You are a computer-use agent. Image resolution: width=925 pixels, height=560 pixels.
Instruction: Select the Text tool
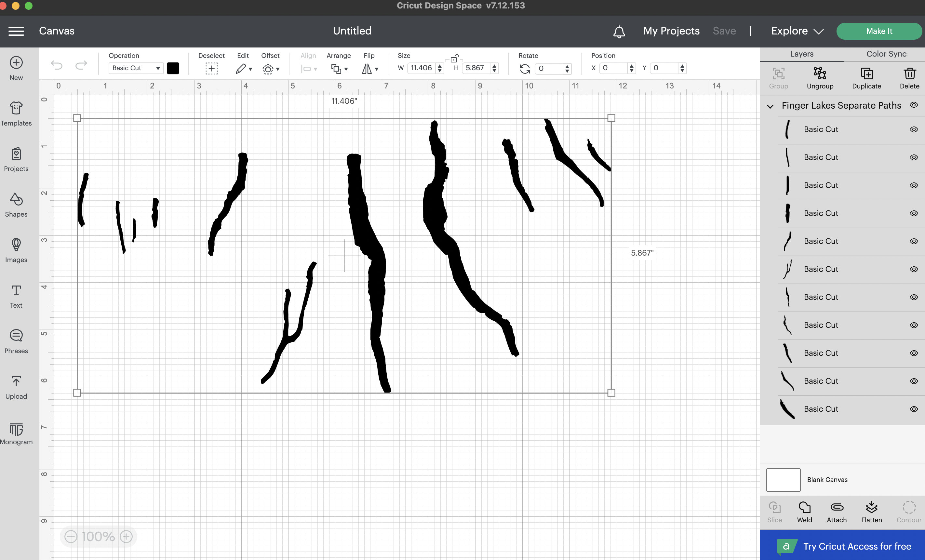click(x=16, y=296)
